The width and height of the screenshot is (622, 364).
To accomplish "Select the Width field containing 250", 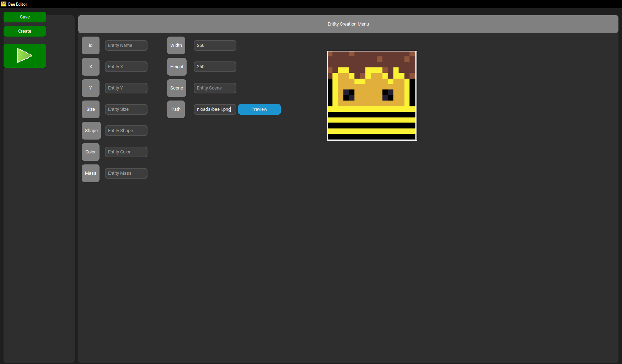I will point(215,45).
